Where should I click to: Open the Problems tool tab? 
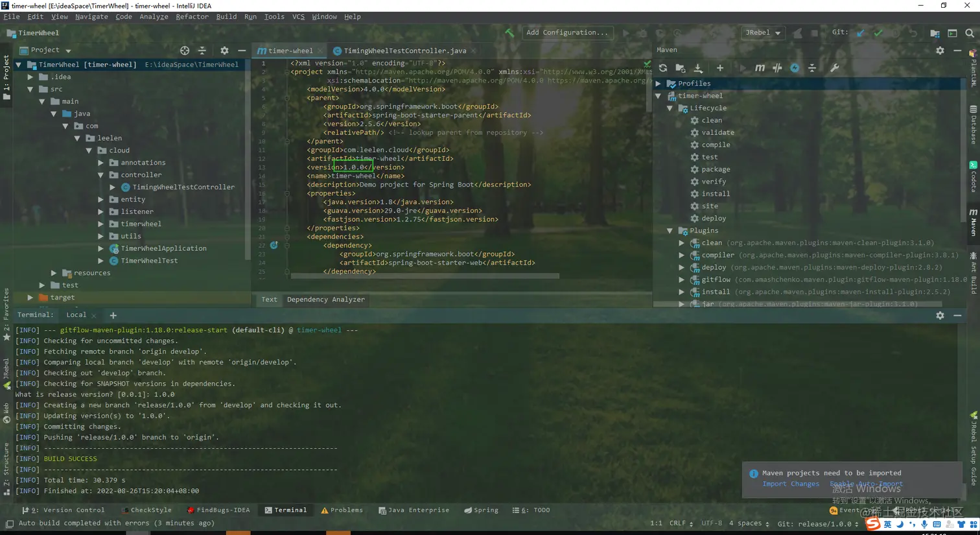(342, 510)
